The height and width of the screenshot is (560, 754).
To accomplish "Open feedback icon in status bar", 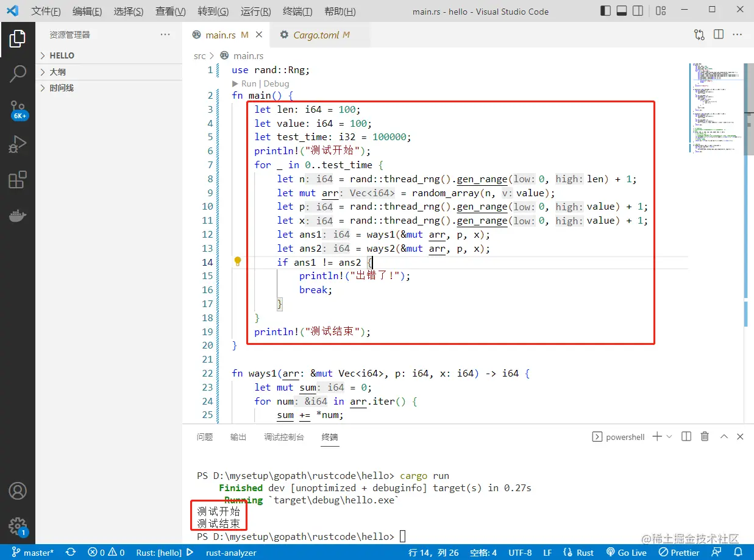I will click(716, 553).
